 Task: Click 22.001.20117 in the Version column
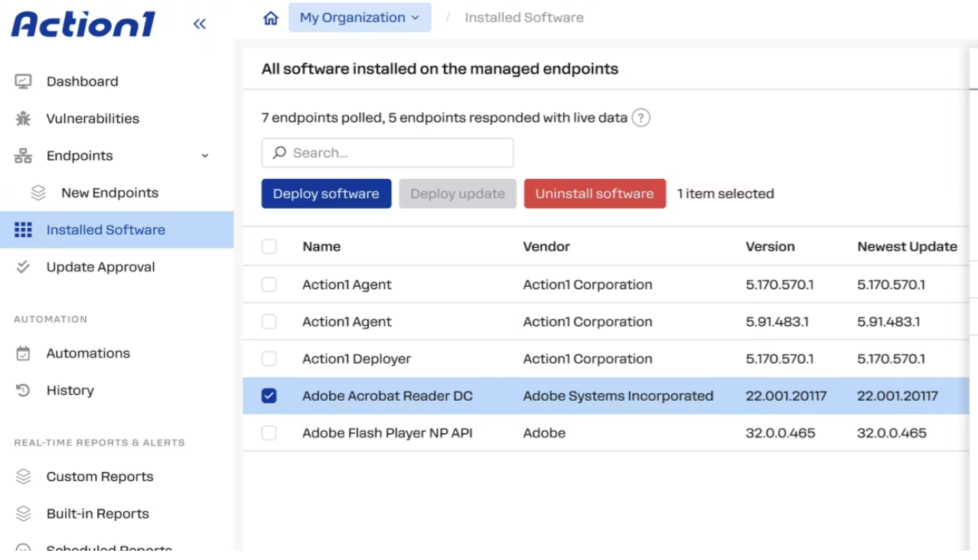(x=786, y=396)
